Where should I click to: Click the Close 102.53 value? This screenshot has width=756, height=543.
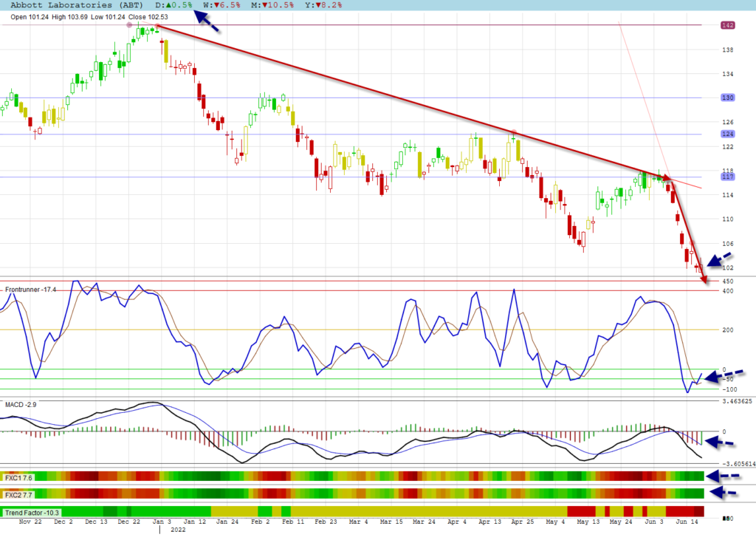[148, 17]
